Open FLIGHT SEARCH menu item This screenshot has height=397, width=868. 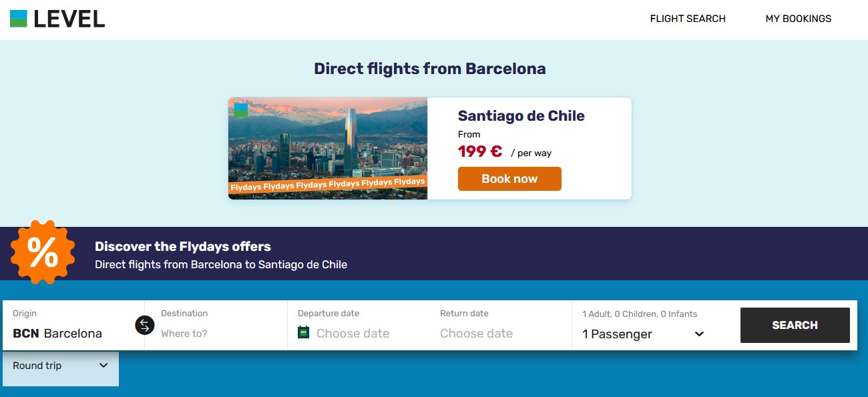pos(688,19)
